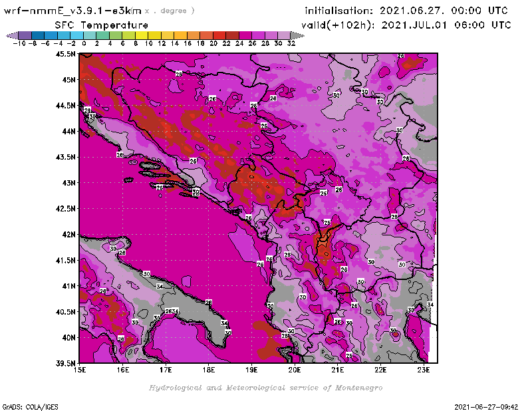Click the 44N latitude axis label
The width and height of the screenshot is (532, 411).
[69, 131]
